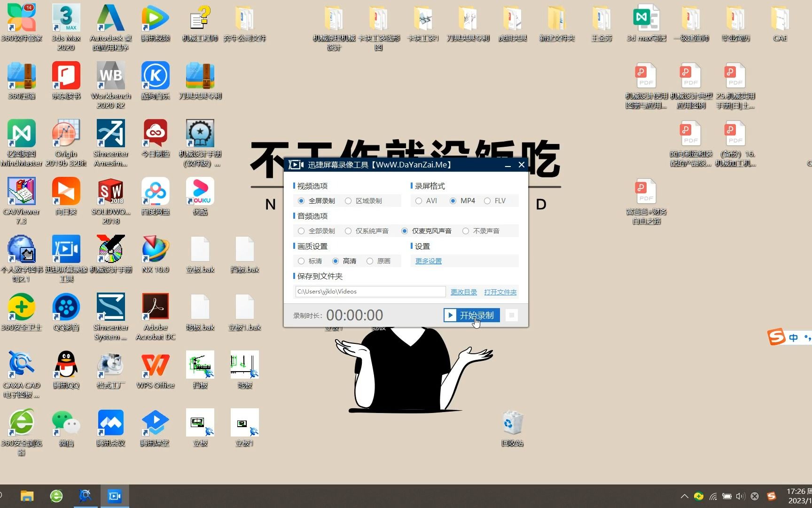This screenshot has width=812, height=508.
Task: Open 3d max笔记 Excel file
Action: pyautogui.click(x=647, y=23)
